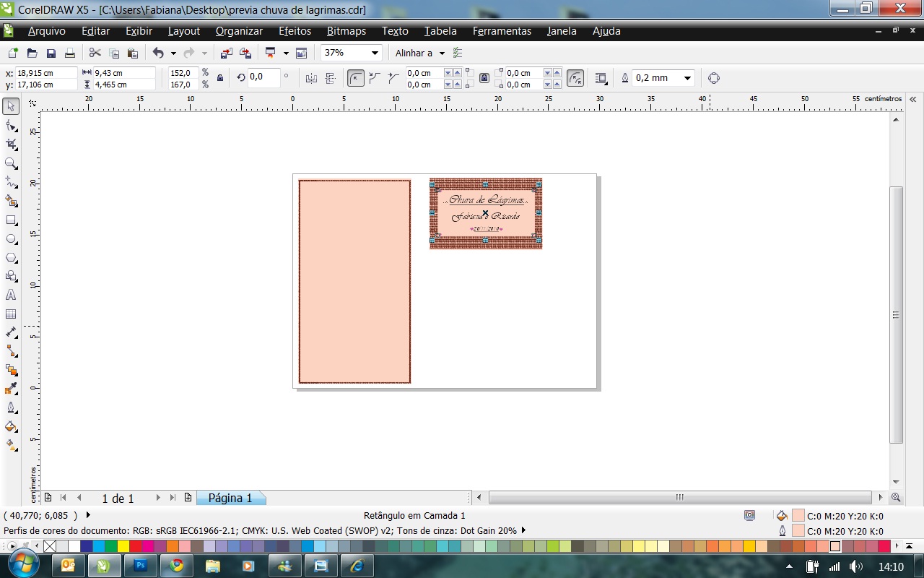Open the Editar menu
This screenshot has width=924, height=578.
click(x=95, y=31)
